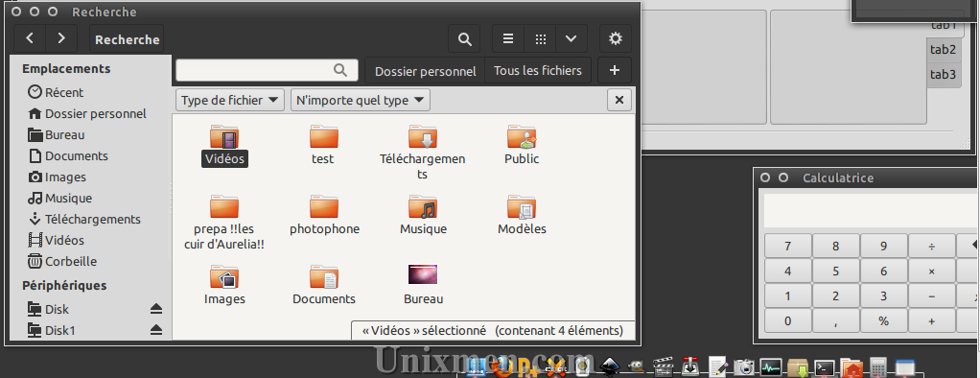
Task: Click the percent key on Calculatrice
Action: coord(884,321)
